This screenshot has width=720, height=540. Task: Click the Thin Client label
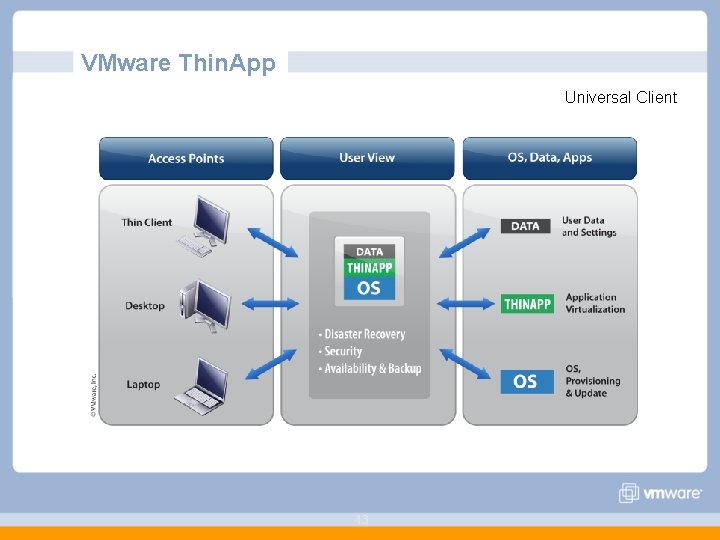click(146, 222)
